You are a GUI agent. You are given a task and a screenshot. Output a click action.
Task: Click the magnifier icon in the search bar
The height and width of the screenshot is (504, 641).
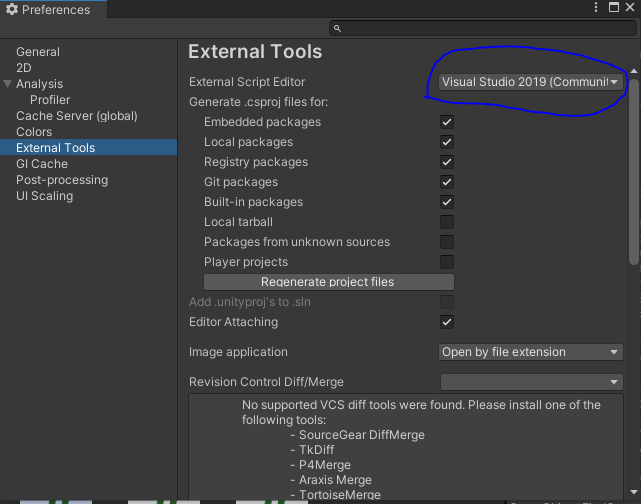[337, 29]
